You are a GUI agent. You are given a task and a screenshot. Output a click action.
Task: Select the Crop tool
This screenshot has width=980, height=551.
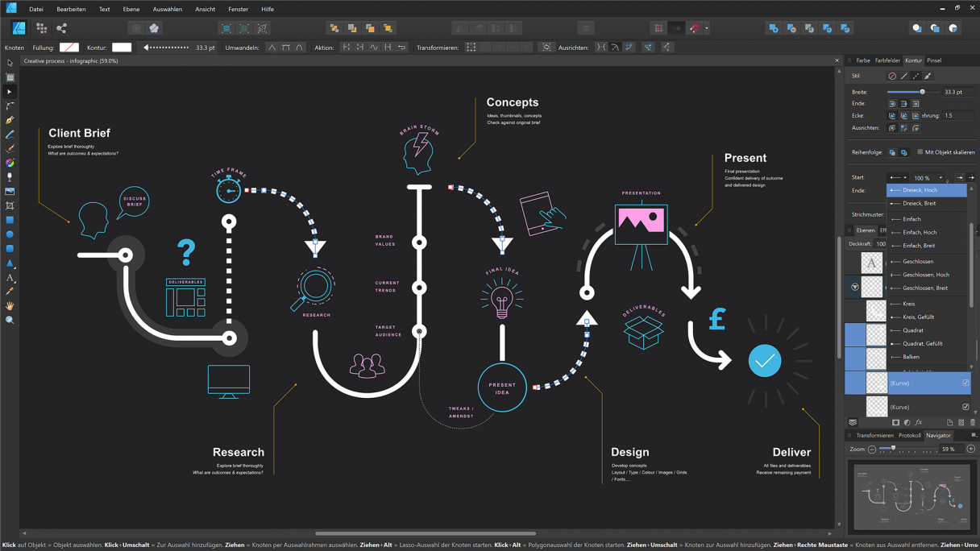(10, 205)
